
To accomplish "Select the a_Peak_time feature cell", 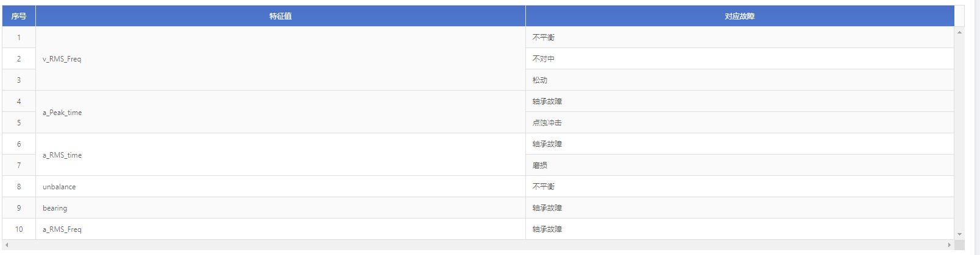I will (x=280, y=112).
